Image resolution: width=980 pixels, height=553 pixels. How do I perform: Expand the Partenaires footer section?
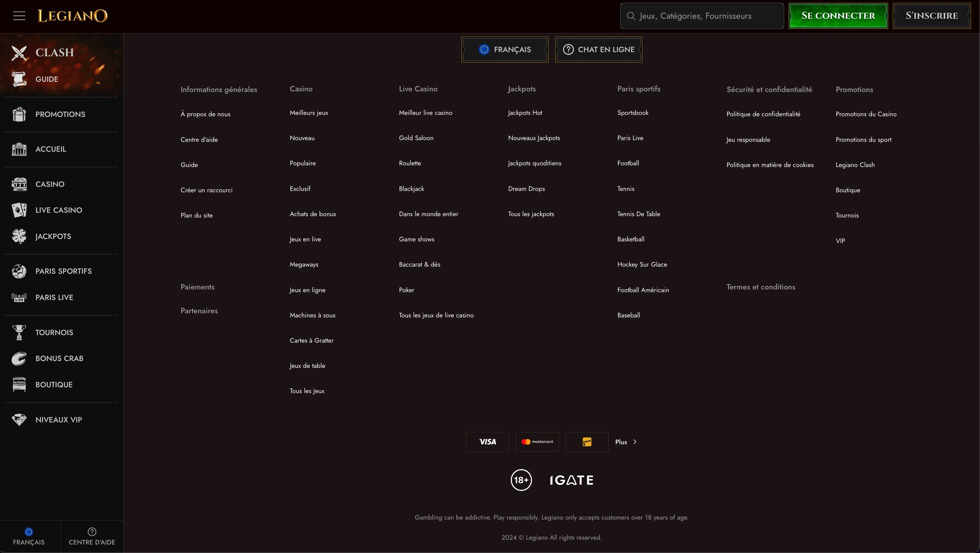(199, 311)
